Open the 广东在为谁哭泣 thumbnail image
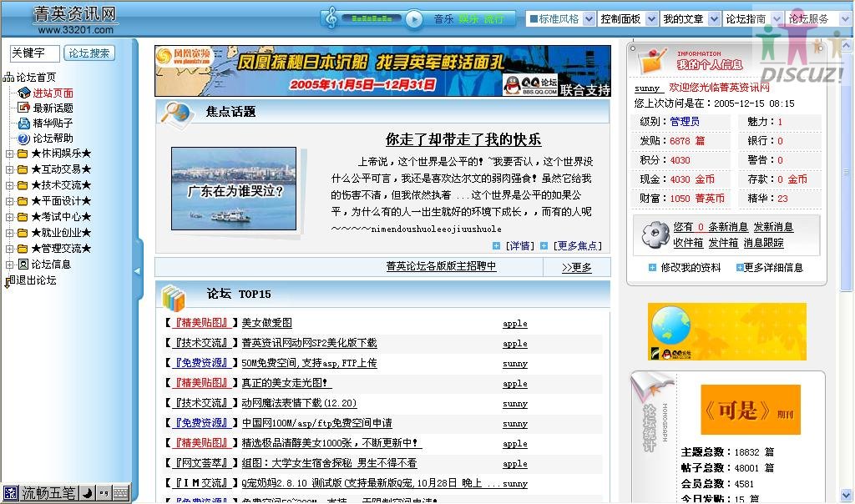 (234, 189)
